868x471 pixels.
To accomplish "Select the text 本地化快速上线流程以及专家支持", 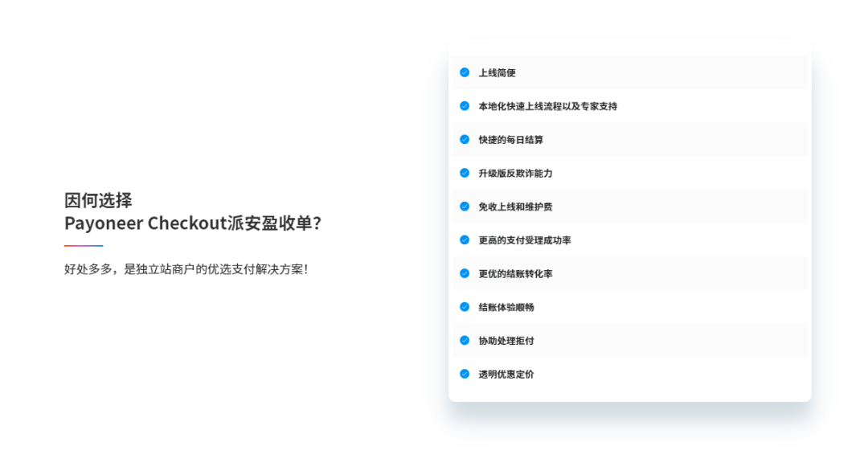I will (548, 106).
